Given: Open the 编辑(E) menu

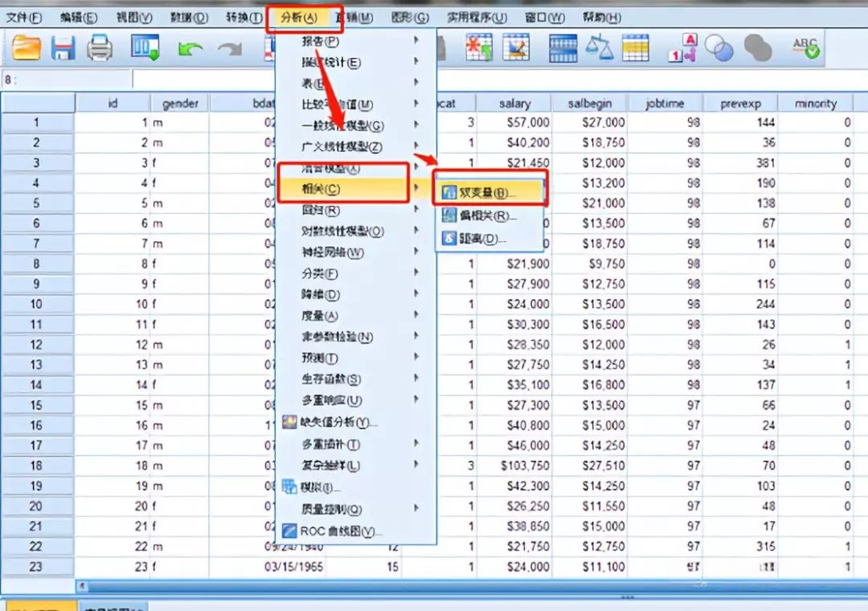Looking at the screenshot, I should [x=78, y=18].
